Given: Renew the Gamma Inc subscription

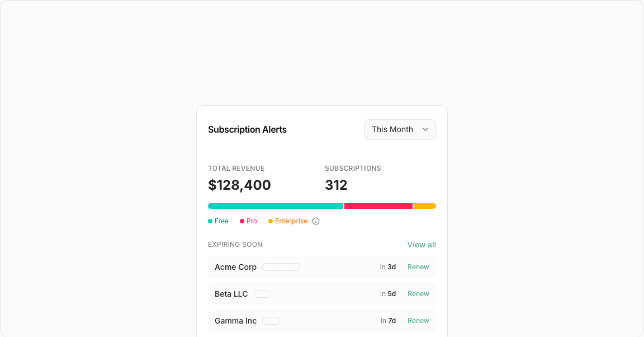Looking at the screenshot, I should click(x=418, y=321).
